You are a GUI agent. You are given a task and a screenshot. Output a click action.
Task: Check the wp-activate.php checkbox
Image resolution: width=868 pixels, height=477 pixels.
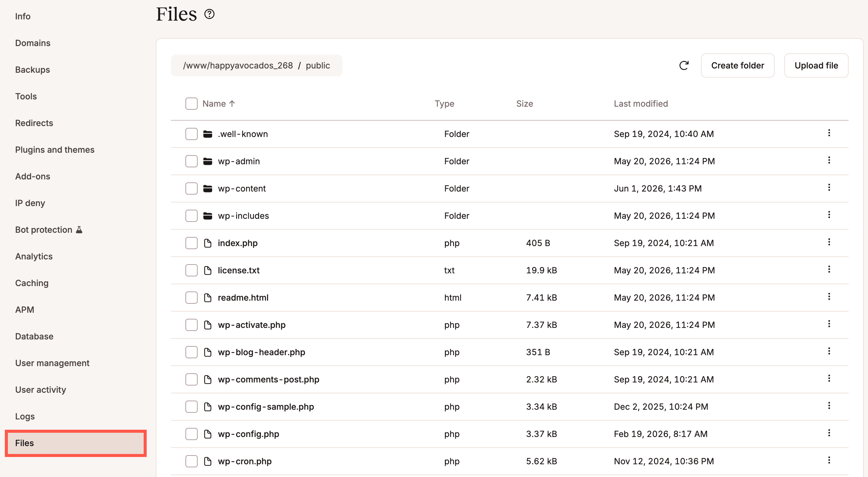pyautogui.click(x=192, y=325)
